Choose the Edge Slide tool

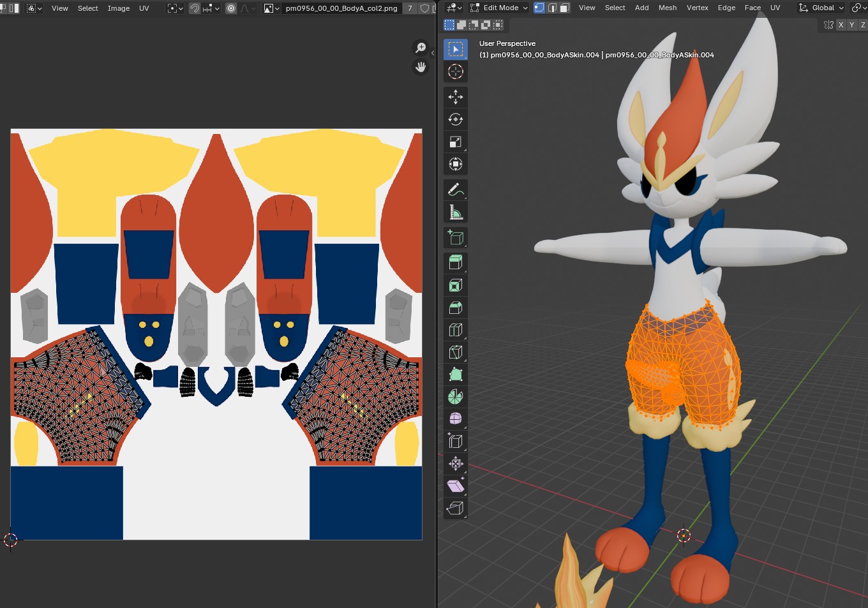coord(456,441)
